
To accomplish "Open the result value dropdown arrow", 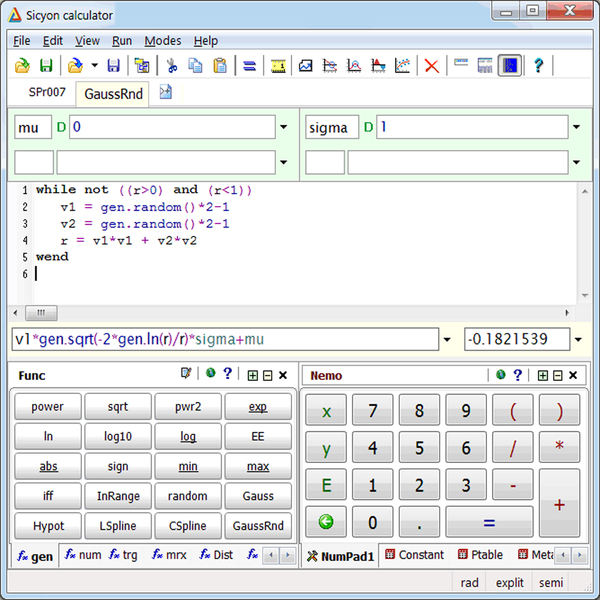I will click(578, 339).
